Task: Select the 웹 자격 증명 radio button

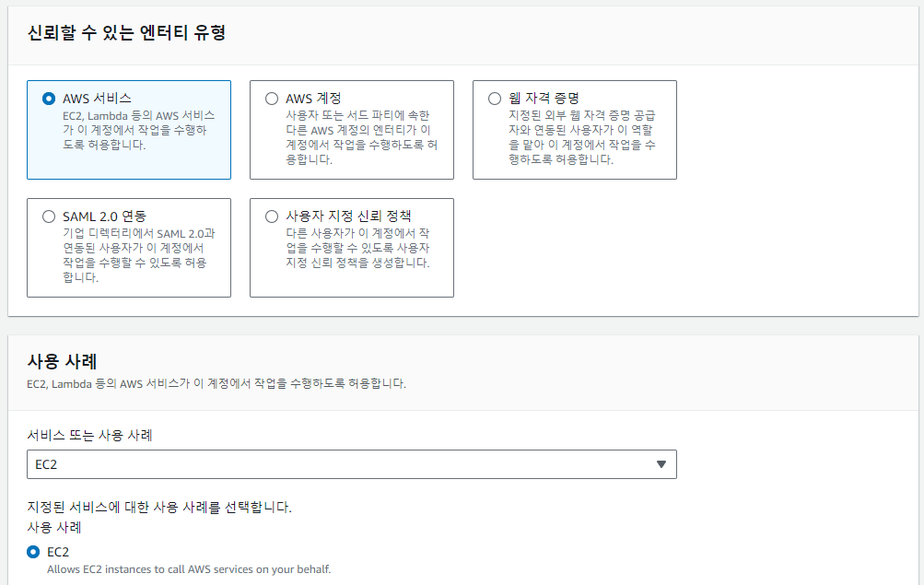Action: tap(495, 99)
